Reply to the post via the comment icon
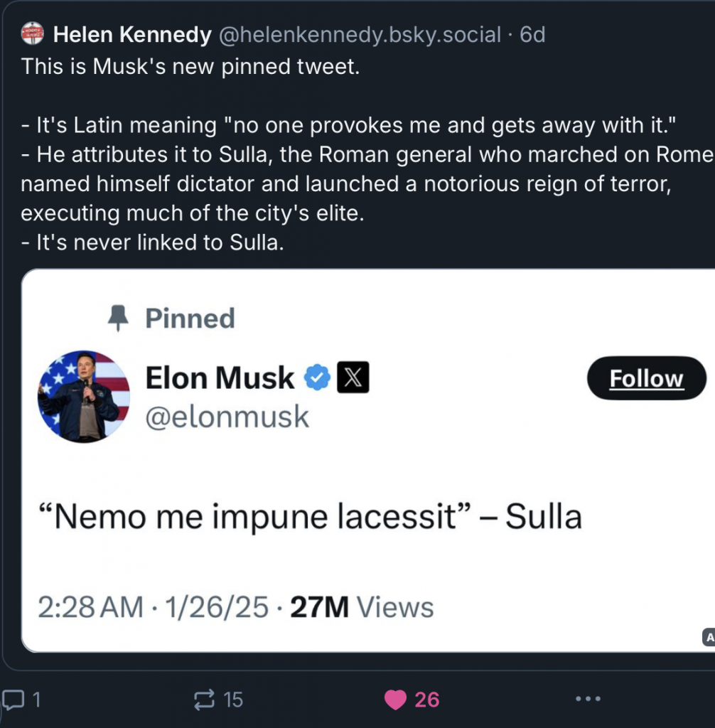Screen dimensions: 715x728 point(12,700)
